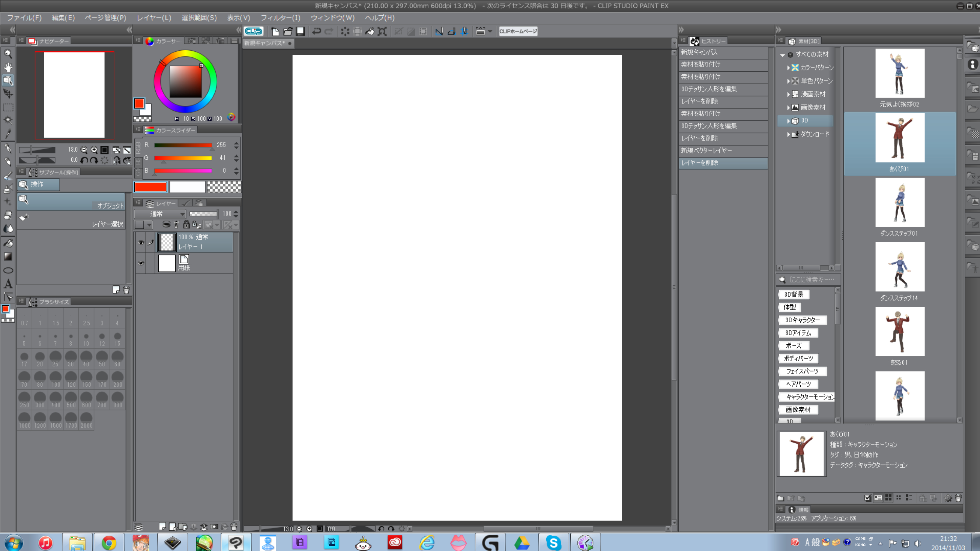The image size is (980, 551).
Task: Select the ダンスステップ01 material thumbnail
Action: (x=900, y=203)
